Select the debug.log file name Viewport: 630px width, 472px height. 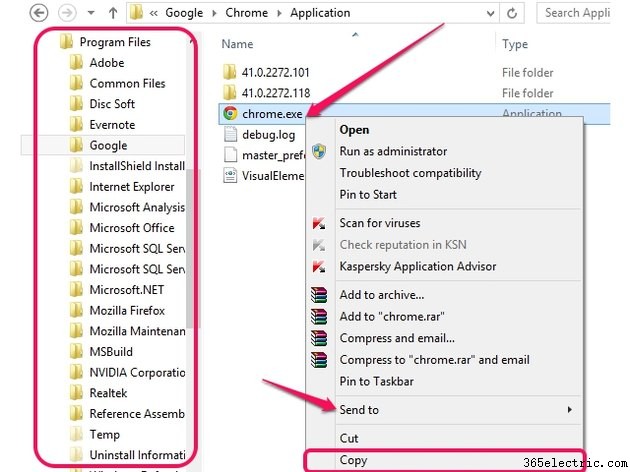[268, 135]
